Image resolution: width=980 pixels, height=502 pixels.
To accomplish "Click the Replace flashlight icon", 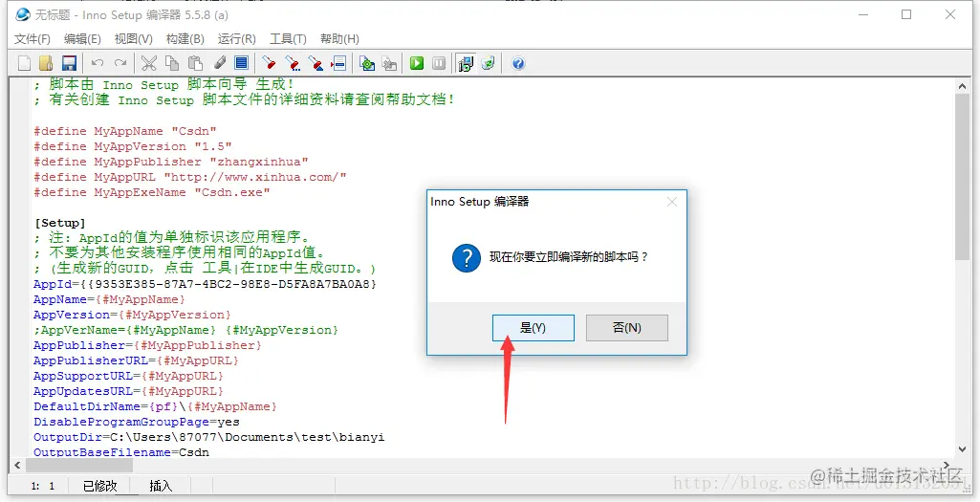I will point(316,63).
